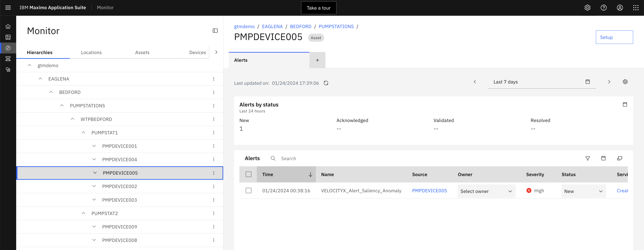Open the hierarchy setup icon in sidebar
Image resolution: width=644 pixels, height=250 pixels.
[x=8, y=59]
